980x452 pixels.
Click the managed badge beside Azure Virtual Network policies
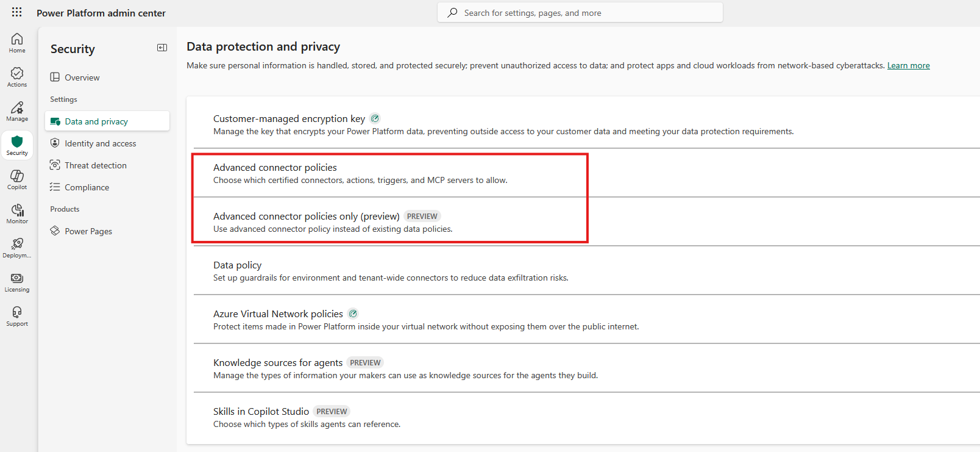(353, 314)
